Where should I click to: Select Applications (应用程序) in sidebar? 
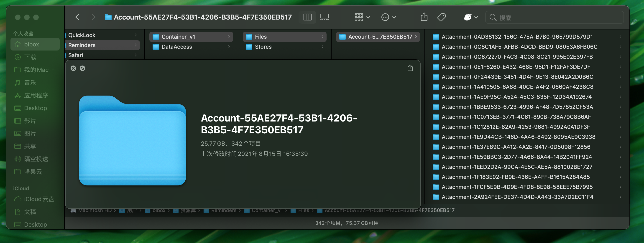[36, 95]
